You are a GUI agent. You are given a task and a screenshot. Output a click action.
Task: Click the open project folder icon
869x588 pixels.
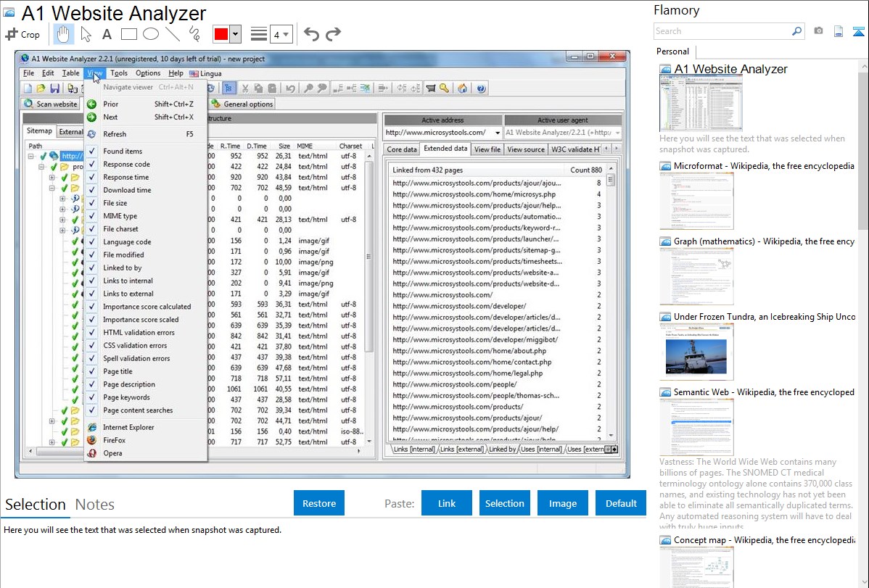click(x=41, y=88)
